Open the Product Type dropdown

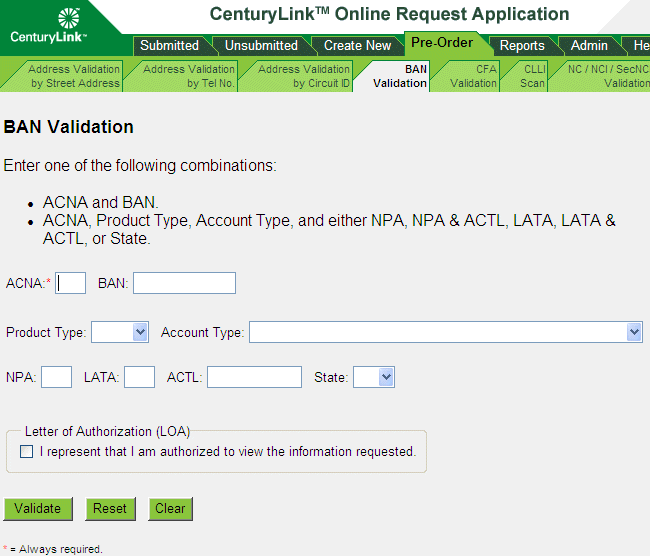tap(120, 332)
